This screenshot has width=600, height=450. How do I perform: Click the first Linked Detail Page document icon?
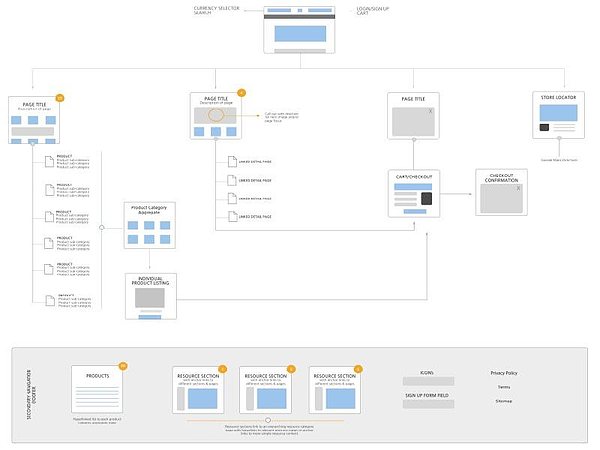232,161
